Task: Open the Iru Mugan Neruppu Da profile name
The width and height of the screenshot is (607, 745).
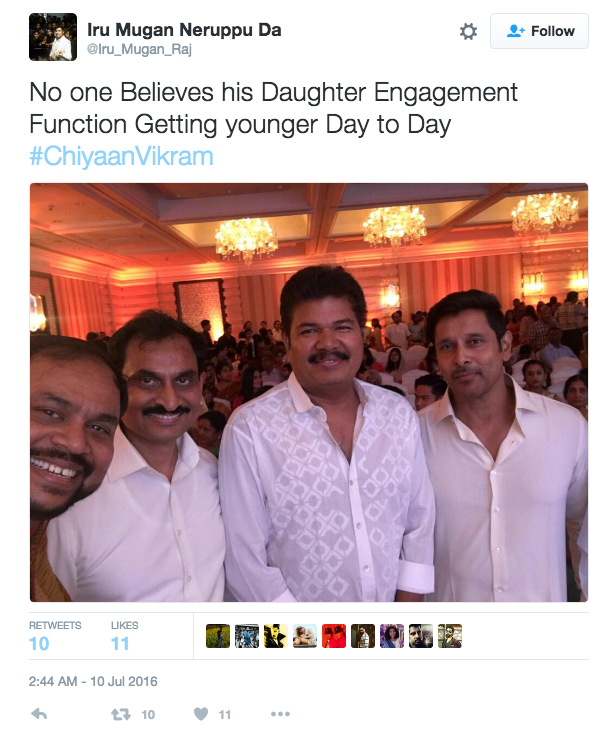Action: coord(184,29)
